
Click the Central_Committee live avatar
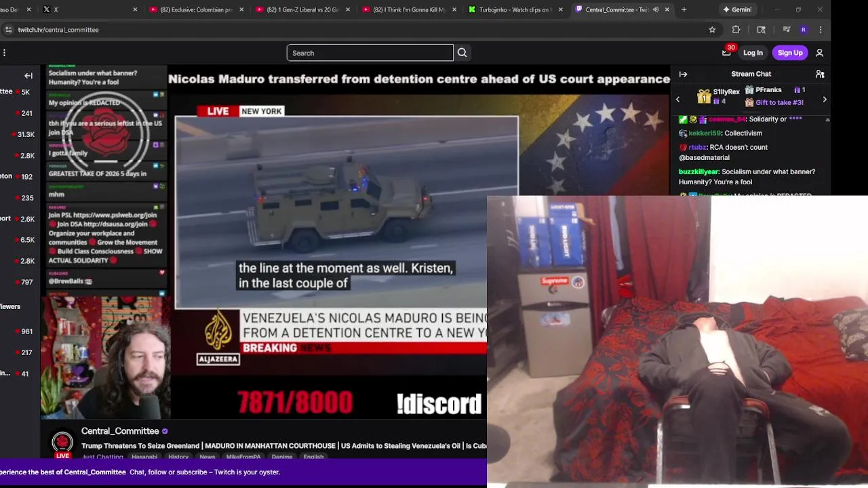coord(62,443)
